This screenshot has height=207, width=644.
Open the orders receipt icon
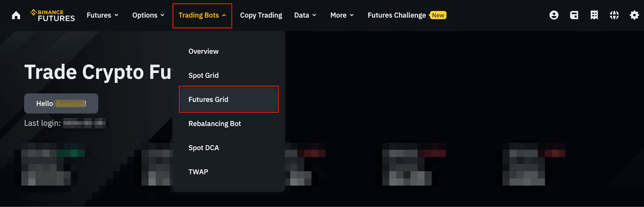point(594,15)
